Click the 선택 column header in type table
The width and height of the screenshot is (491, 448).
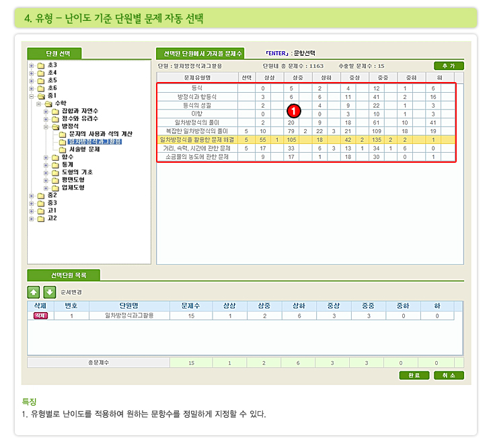point(247,77)
